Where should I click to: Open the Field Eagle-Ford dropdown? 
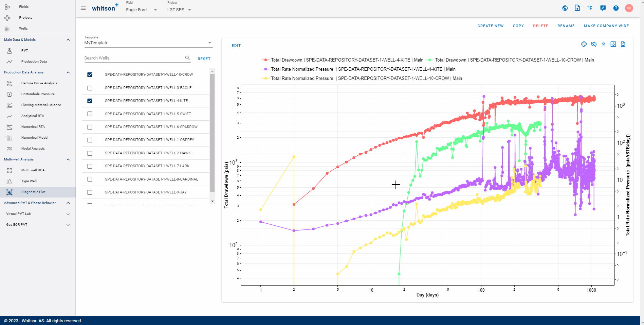click(142, 10)
